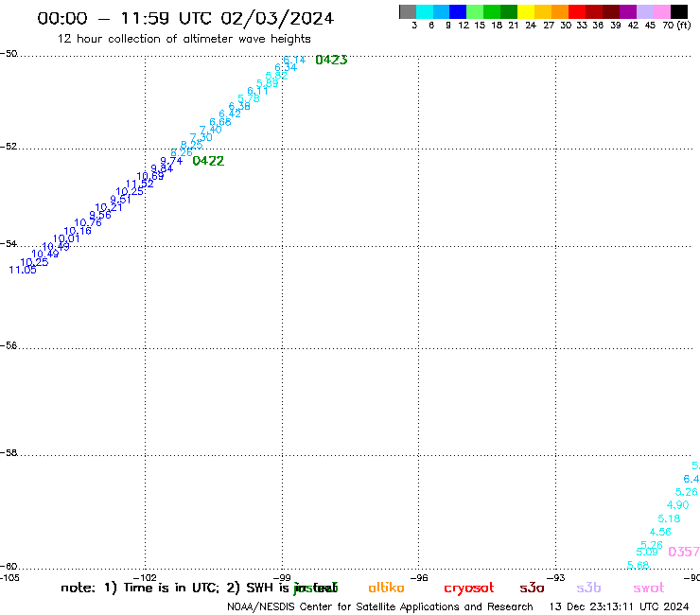Click the wave height value '8.26'
This screenshot has height=615, width=700.
click(182, 152)
